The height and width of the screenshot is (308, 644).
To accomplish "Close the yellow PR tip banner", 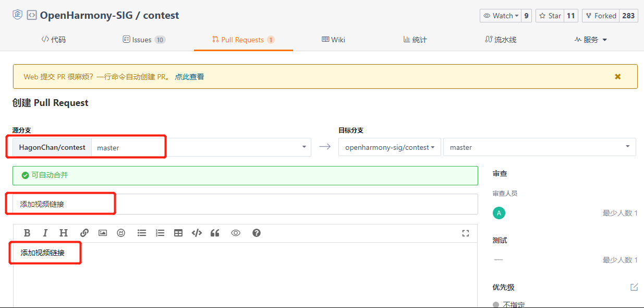I will click(618, 77).
